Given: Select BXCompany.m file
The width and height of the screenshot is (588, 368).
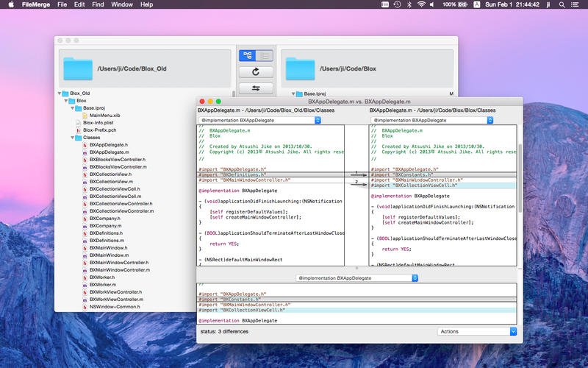Looking at the screenshot, I should (105, 226).
